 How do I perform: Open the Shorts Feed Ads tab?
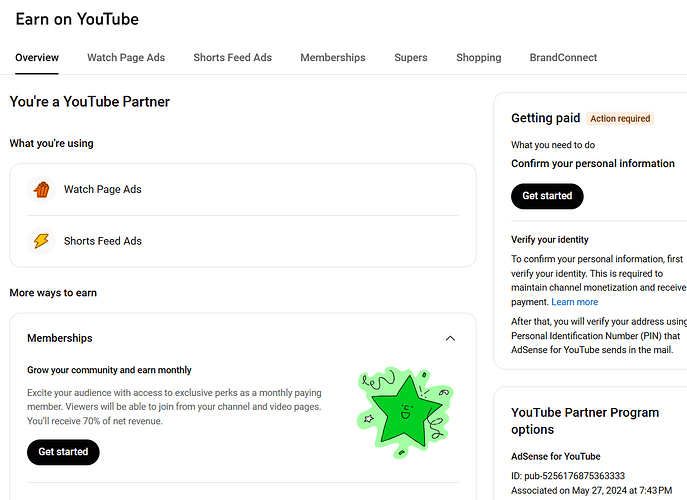(232, 58)
